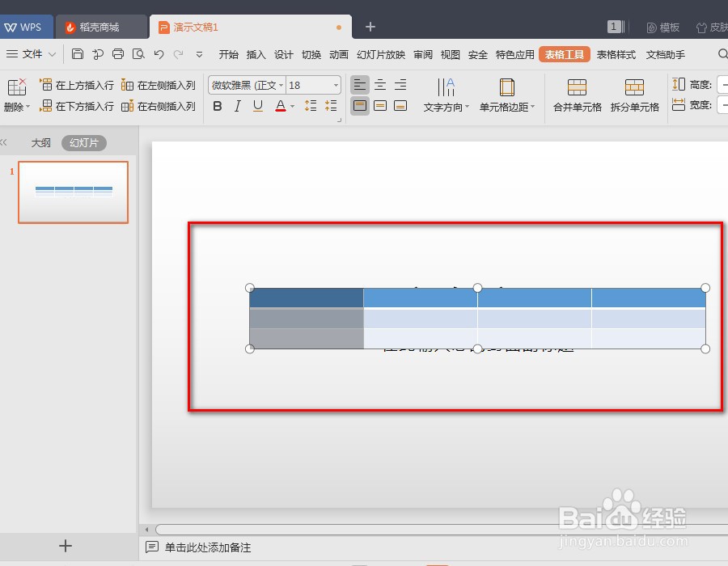Open the 切换 ribbon tab

[311, 55]
